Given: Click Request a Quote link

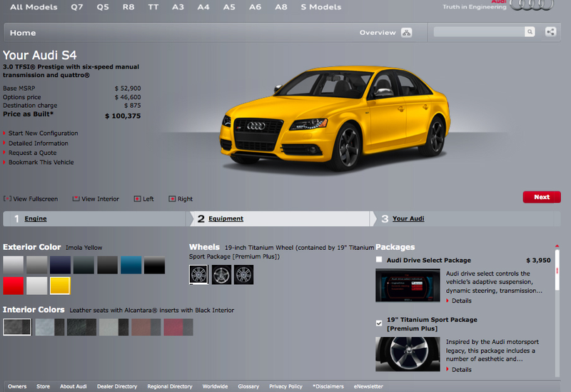Looking at the screenshot, I should click(32, 153).
